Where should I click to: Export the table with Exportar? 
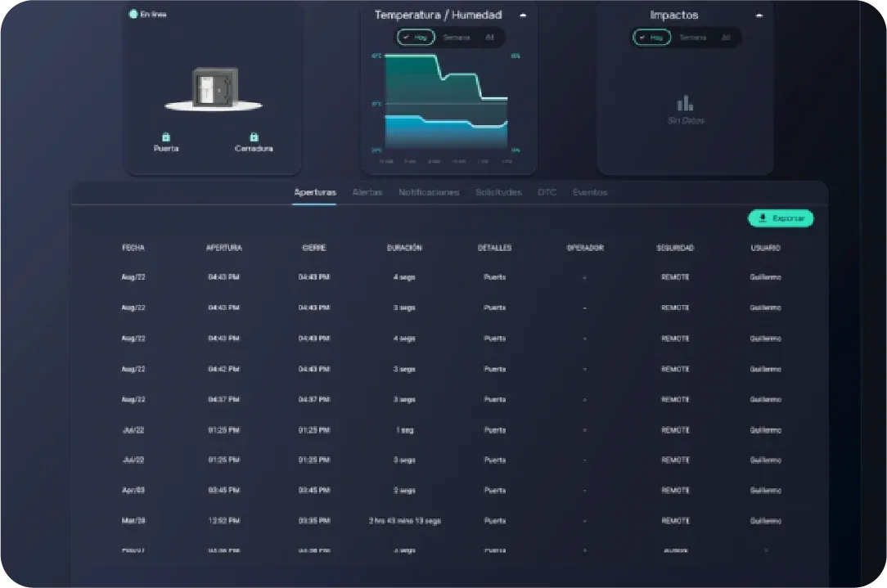[781, 218]
